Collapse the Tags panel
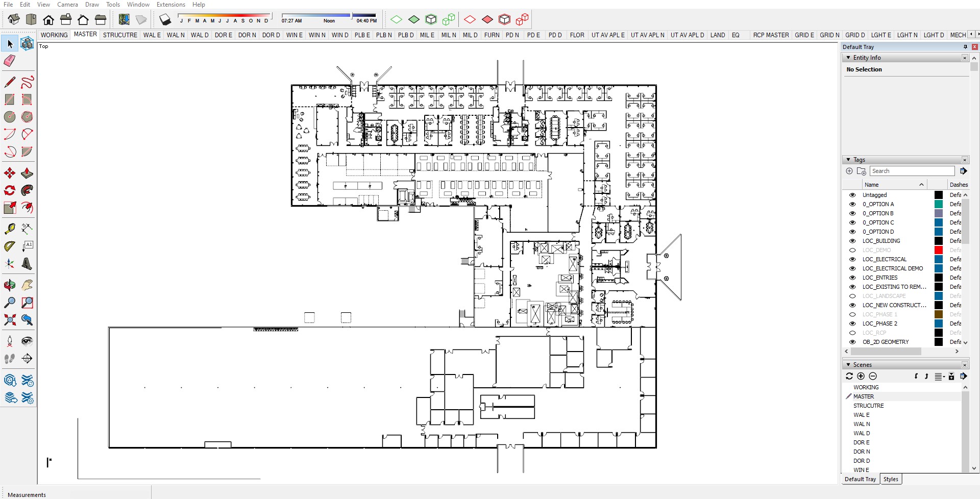The height and width of the screenshot is (499, 980). pyautogui.click(x=849, y=160)
